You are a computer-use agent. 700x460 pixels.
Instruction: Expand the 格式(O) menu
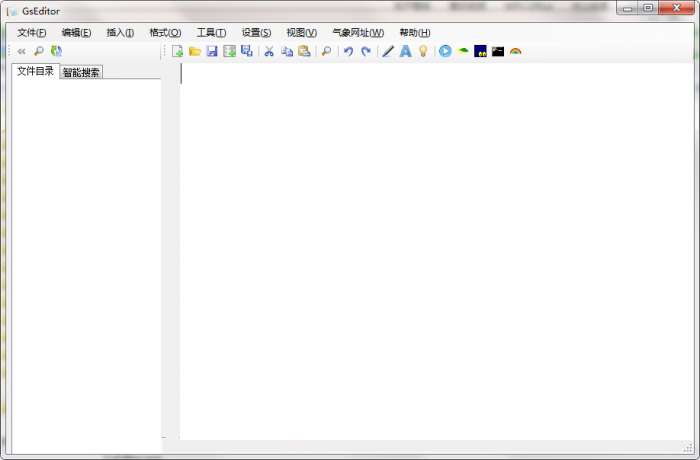point(165,33)
